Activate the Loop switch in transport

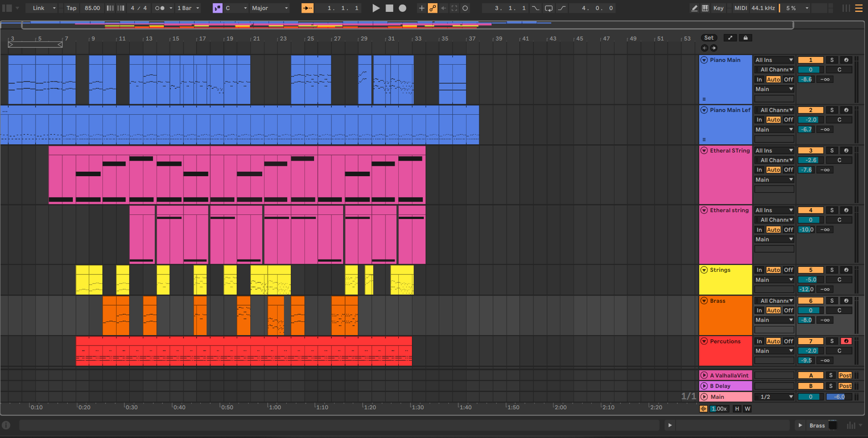click(x=548, y=8)
